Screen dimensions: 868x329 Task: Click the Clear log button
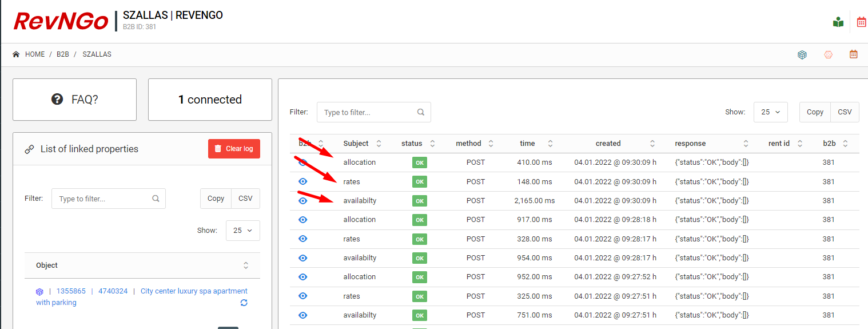point(234,149)
